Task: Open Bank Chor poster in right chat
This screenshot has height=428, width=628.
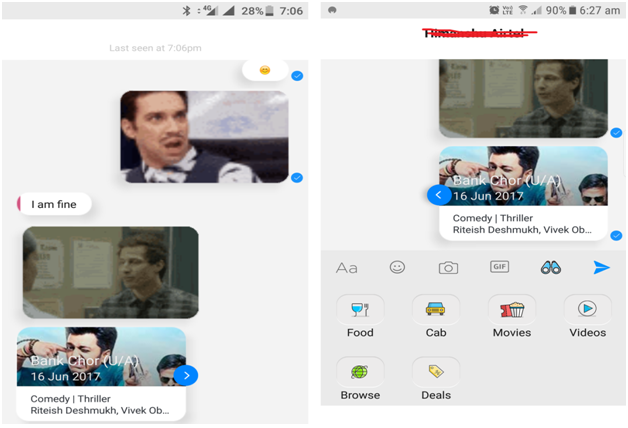Action: point(523,176)
